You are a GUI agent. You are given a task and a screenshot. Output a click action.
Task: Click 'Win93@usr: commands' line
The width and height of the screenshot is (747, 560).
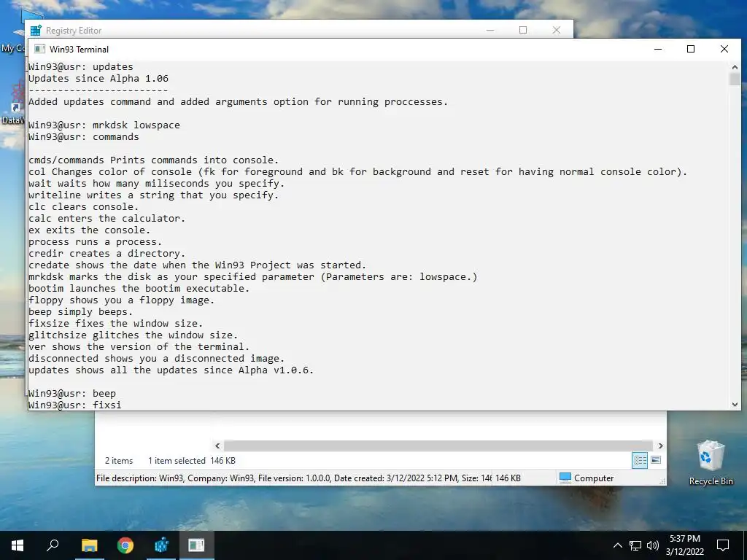point(83,136)
